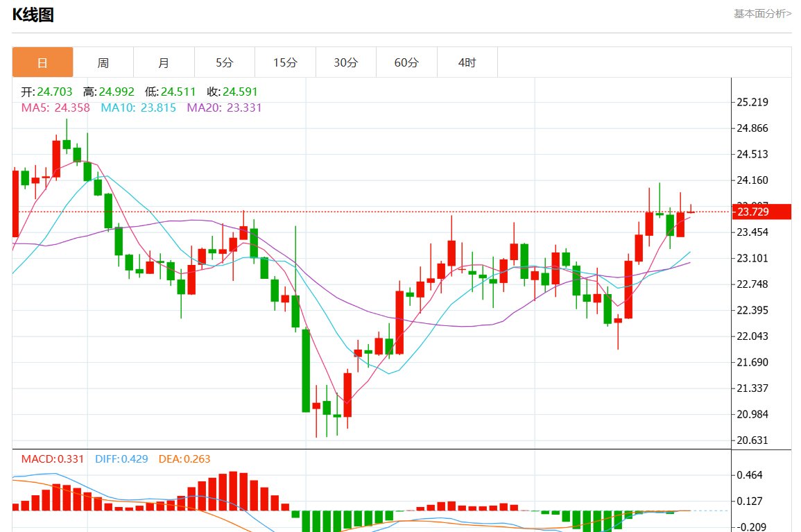Click the 24.513 price axis label
Viewport: 801px width, 532px height.
coord(752,155)
